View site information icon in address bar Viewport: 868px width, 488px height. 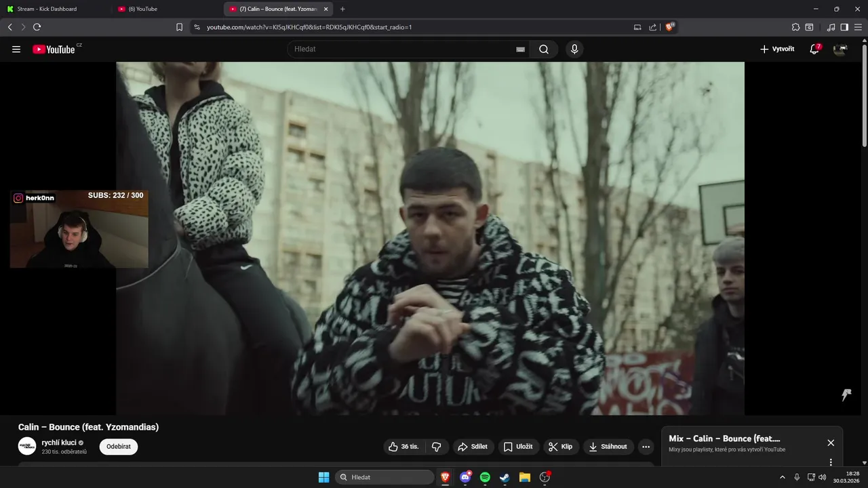(197, 27)
